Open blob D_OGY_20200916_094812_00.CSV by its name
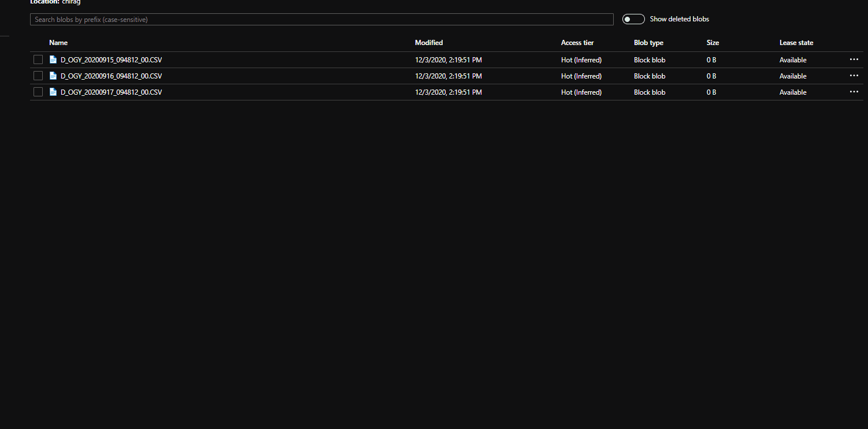 [x=111, y=76]
